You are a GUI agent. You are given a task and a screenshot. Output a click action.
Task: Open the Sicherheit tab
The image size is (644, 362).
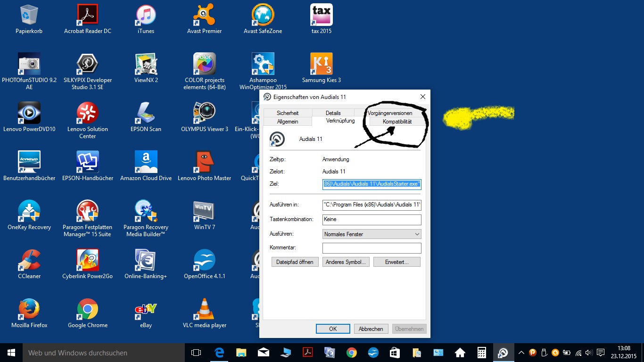click(x=288, y=113)
